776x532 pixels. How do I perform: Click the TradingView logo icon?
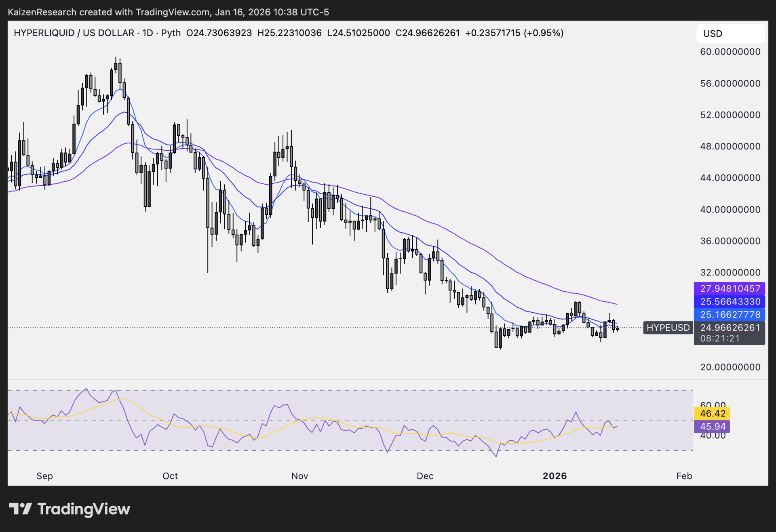(20, 509)
